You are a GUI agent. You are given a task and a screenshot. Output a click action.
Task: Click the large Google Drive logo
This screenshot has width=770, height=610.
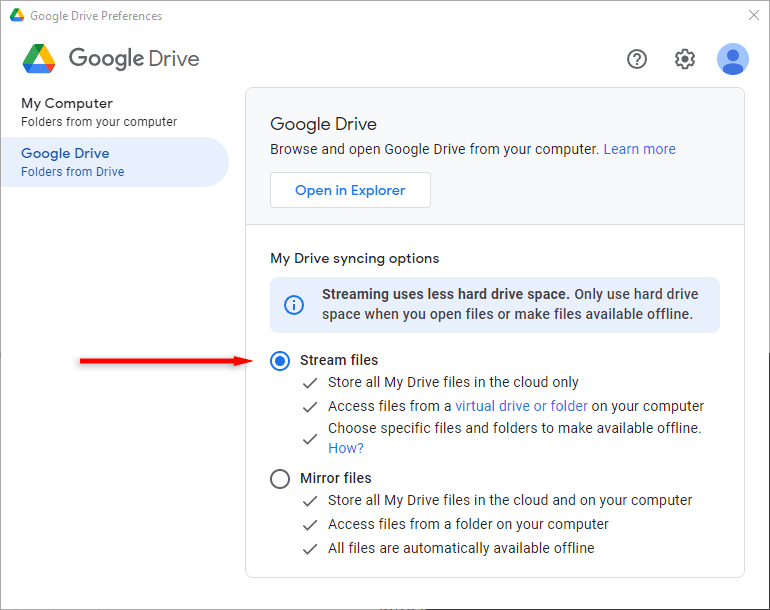(40, 59)
